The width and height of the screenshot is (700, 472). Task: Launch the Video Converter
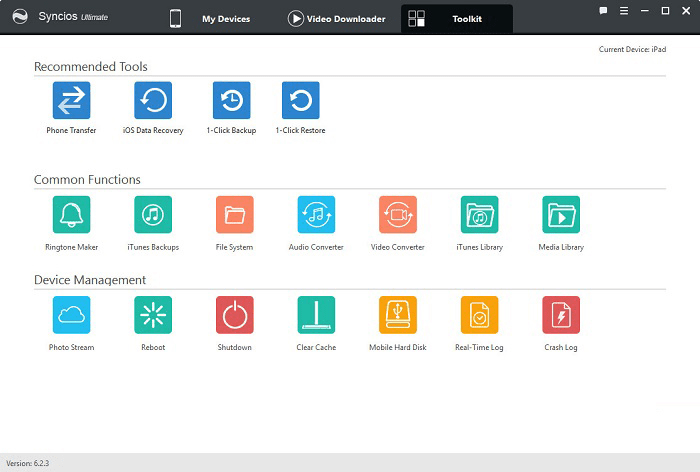click(397, 214)
